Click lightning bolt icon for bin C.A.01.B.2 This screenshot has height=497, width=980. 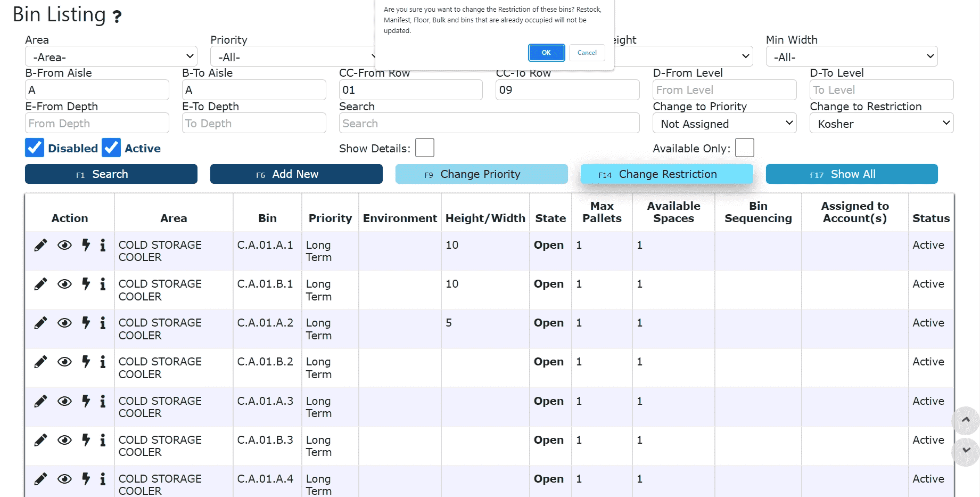point(86,362)
